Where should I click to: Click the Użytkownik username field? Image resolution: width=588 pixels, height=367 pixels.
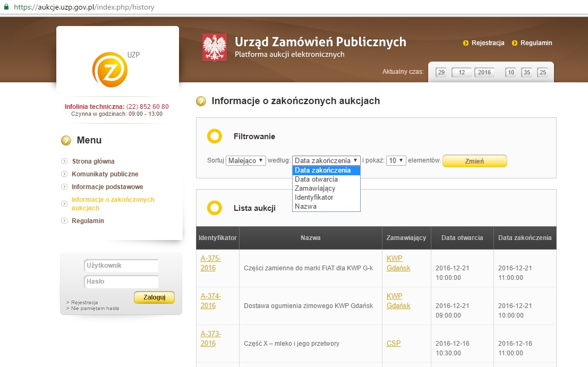click(121, 266)
